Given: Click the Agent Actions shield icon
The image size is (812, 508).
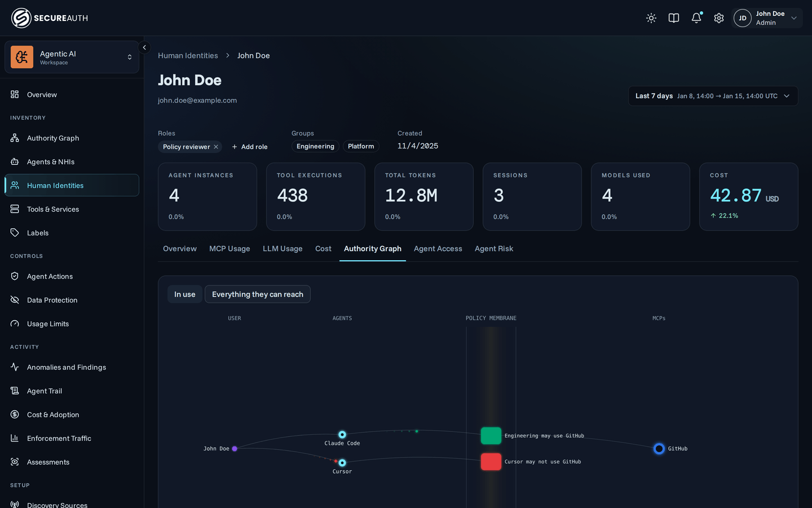Looking at the screenshot, I should [15, 276].
